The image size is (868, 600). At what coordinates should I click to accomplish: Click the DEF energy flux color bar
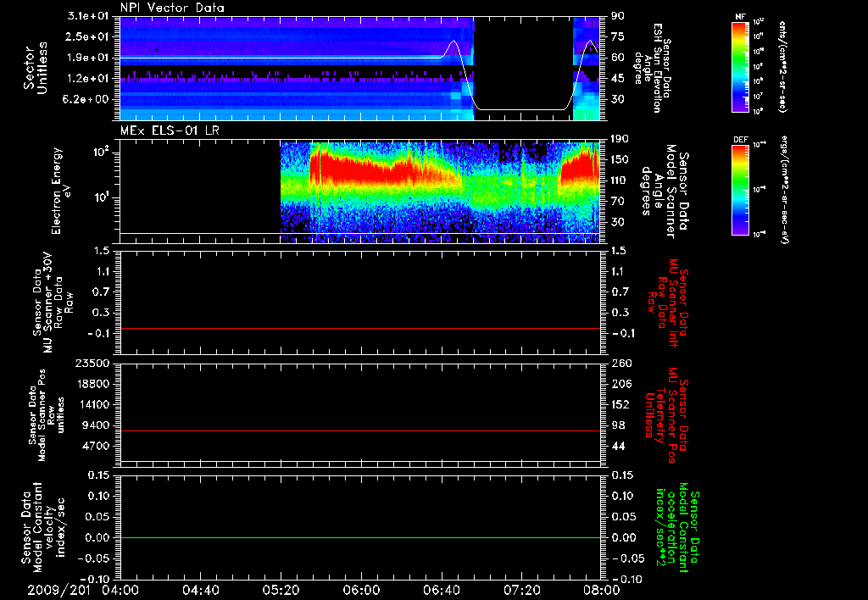pos(741,190)
